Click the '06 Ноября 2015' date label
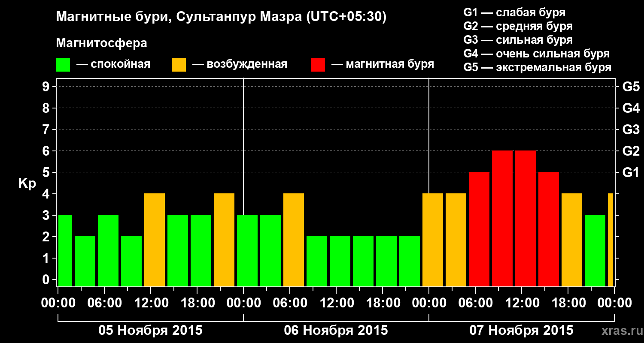Screen dimensions: 644x343 click(x=336, y=330)
